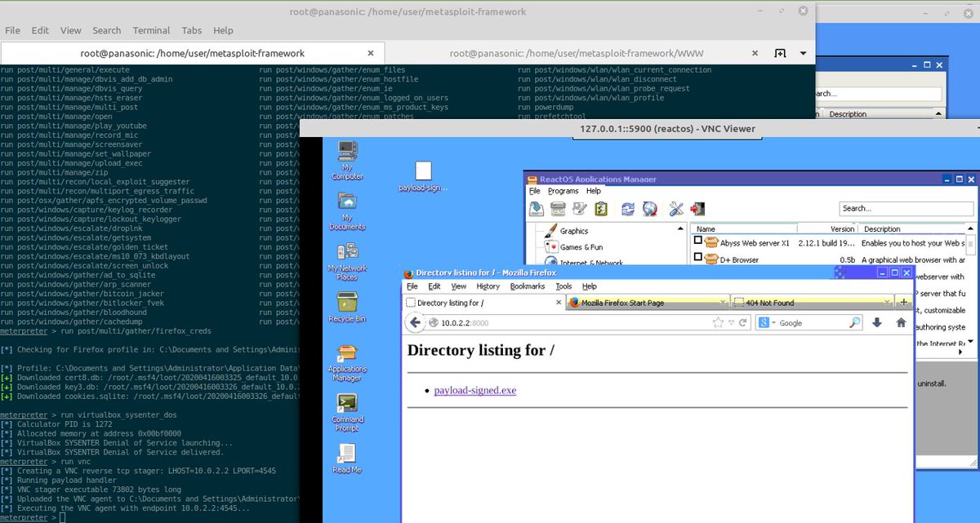
Task: Open the terminal Terminal menu
Action: 151,30
